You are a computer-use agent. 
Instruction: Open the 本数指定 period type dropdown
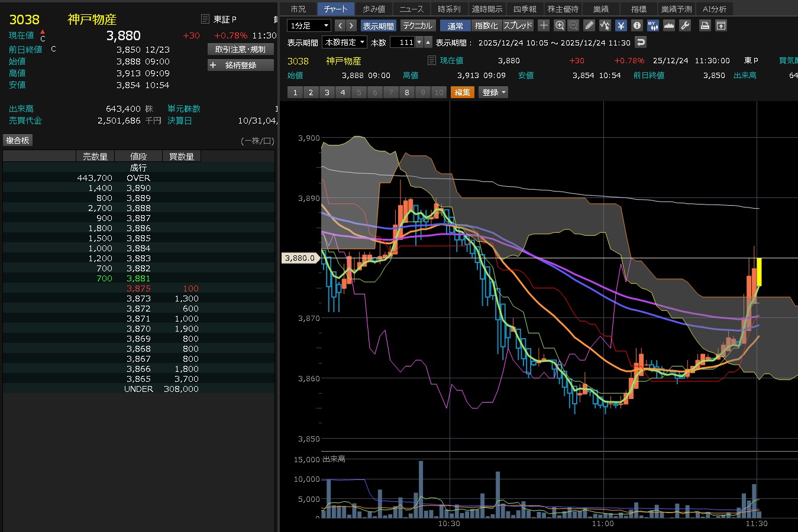tap(344, 42)
